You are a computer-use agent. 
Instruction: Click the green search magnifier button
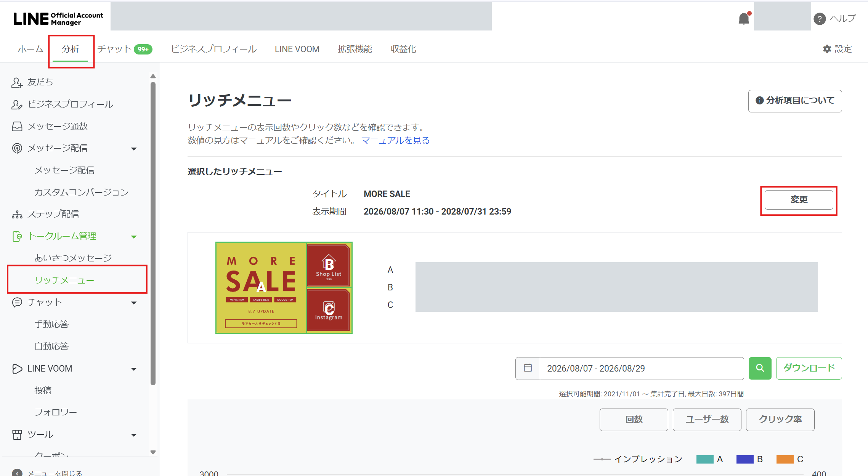click(x=760, y=368)
